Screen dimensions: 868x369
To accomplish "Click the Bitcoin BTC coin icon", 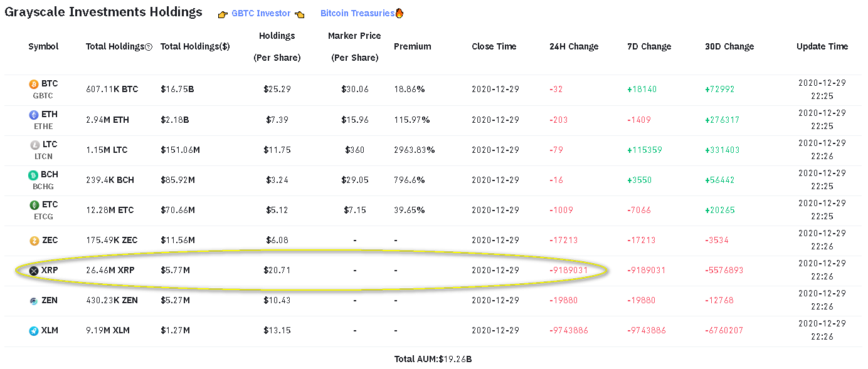I will coord(34,84).
